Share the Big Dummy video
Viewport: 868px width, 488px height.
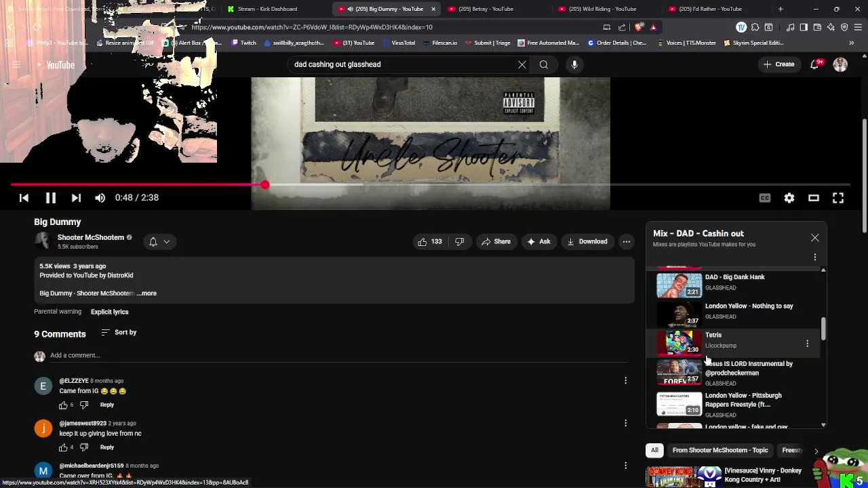pyautogui.click(x=496, y=241)
